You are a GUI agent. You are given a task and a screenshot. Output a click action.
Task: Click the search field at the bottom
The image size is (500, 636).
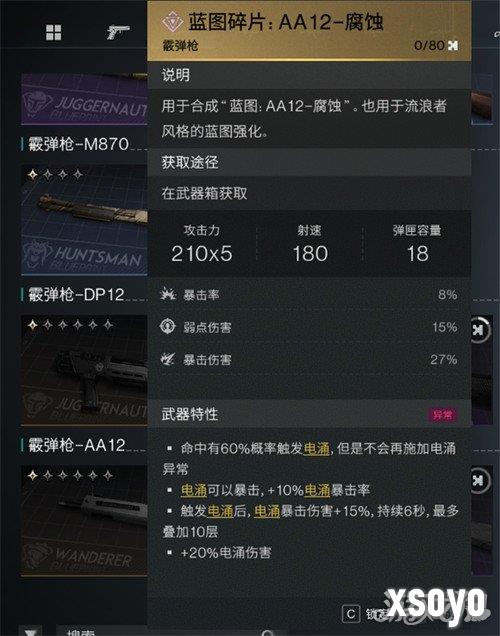[x=170, y=632]
